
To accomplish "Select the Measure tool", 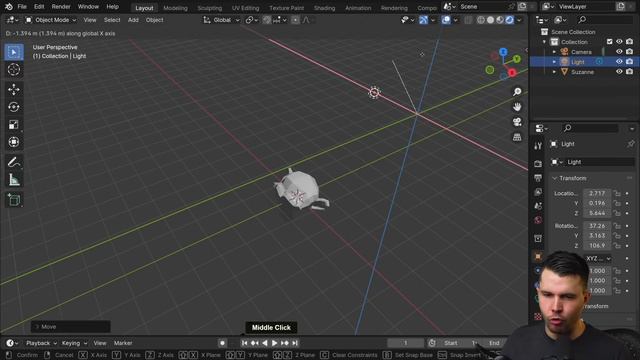I will tap(14, 180).
